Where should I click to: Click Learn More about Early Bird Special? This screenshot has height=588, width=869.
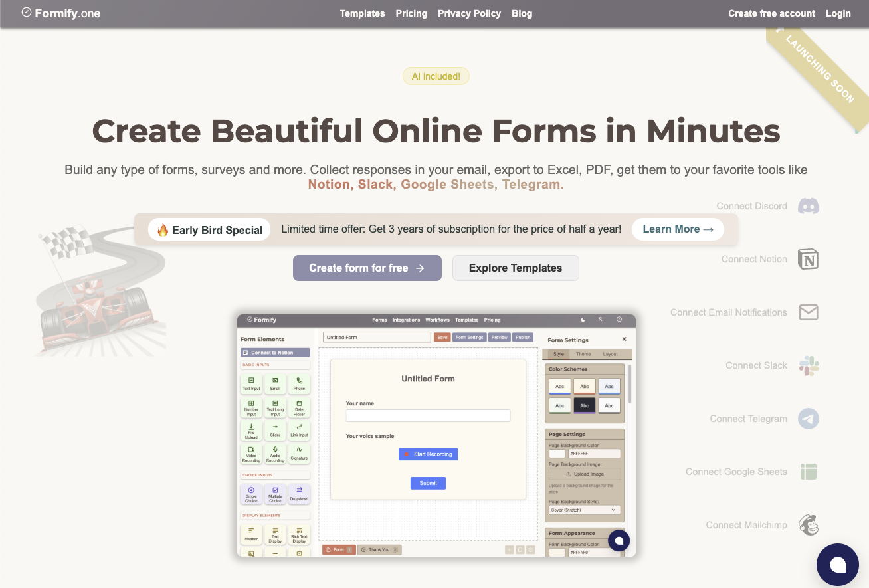point(678,229)
